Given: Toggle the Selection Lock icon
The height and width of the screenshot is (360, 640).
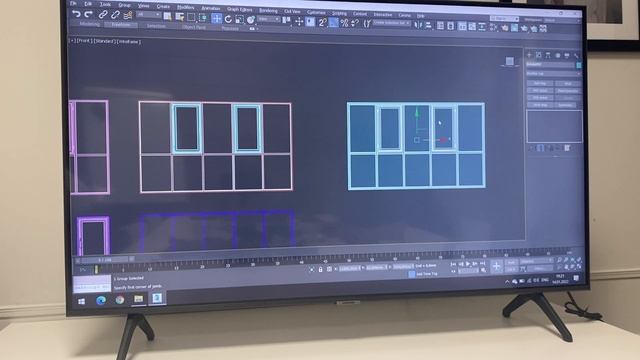Looking at the screenshot, I should click(x=320, y=269).
